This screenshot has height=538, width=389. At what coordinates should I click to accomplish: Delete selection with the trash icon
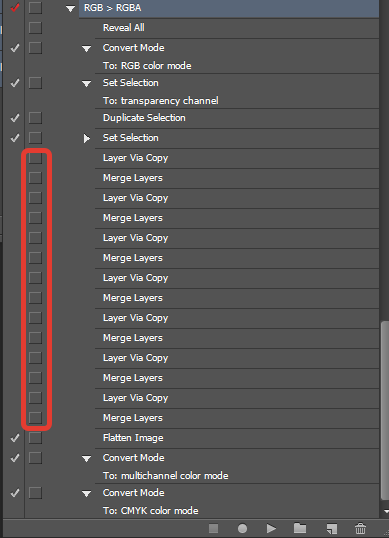(x=360, y=528)
